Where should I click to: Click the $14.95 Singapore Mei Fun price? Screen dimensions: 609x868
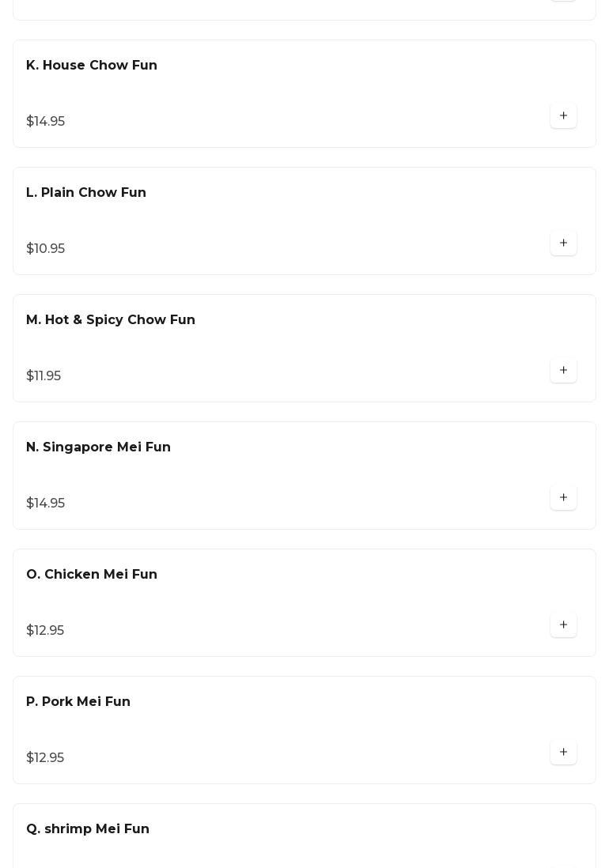(46, 504)
